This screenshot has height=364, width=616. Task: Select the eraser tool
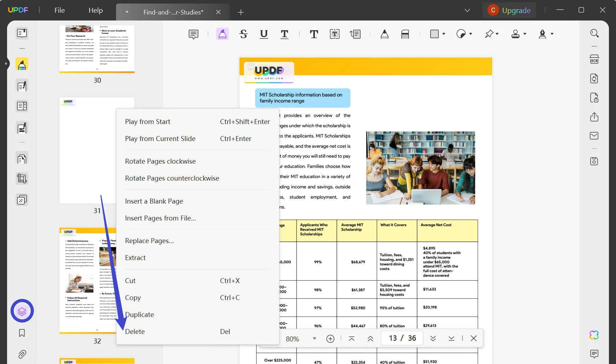click(405, 34)
